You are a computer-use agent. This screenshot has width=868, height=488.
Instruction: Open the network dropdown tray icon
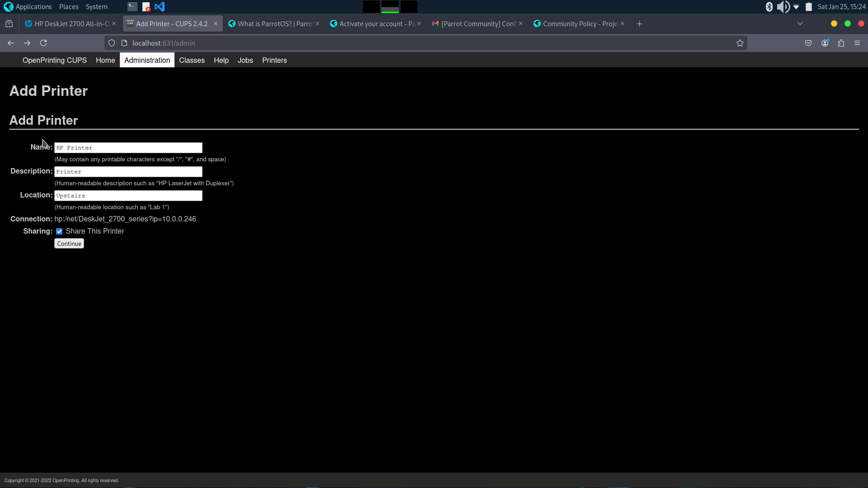(x=796, y=7)
